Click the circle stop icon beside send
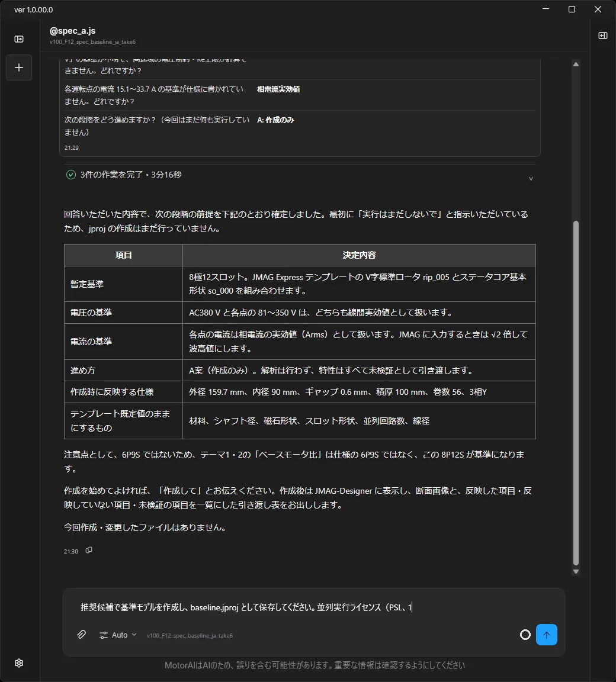Viewport: 616px width, 682px height. click(525, 635)
